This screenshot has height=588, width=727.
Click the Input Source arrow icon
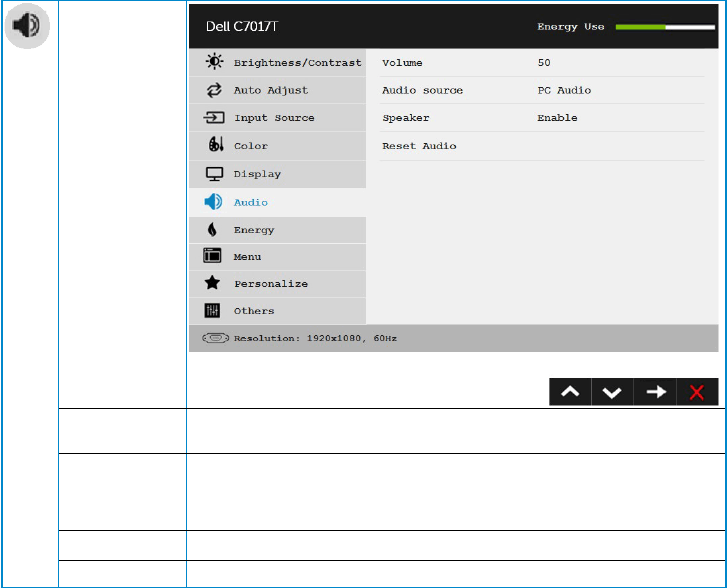tap(214, 117)
